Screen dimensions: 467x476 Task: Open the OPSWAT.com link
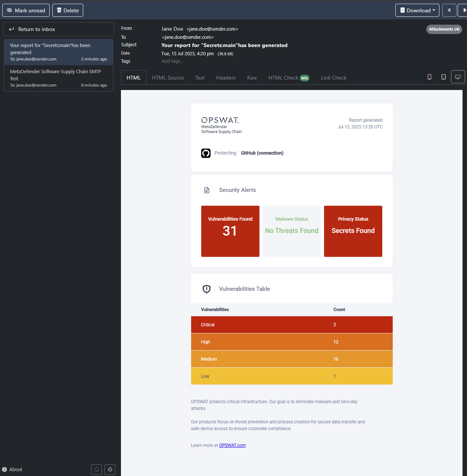[x=232, y=445]
